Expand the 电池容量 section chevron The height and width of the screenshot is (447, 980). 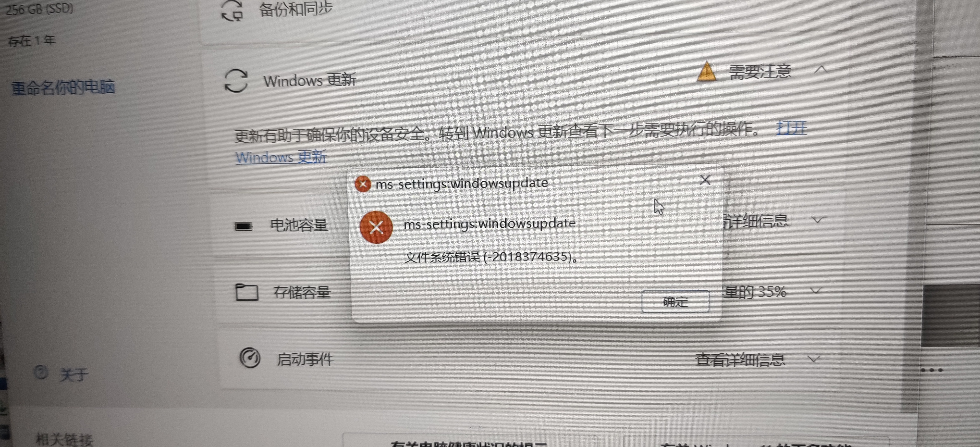pos(818,220)
